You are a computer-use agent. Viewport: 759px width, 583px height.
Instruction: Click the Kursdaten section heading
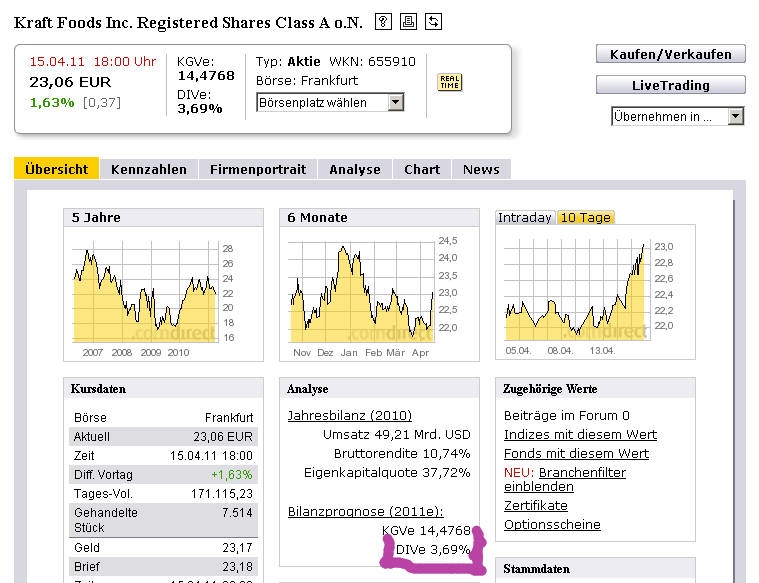click(98, 389)
